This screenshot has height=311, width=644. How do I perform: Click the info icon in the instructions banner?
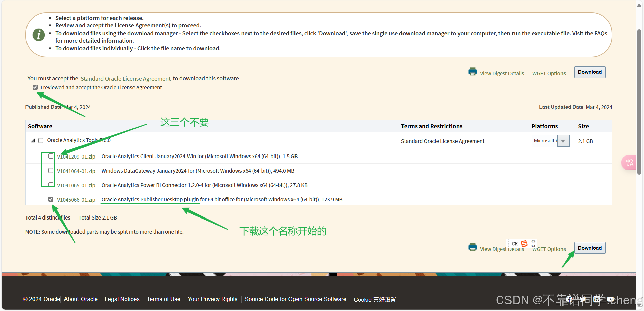click(38, 35)
